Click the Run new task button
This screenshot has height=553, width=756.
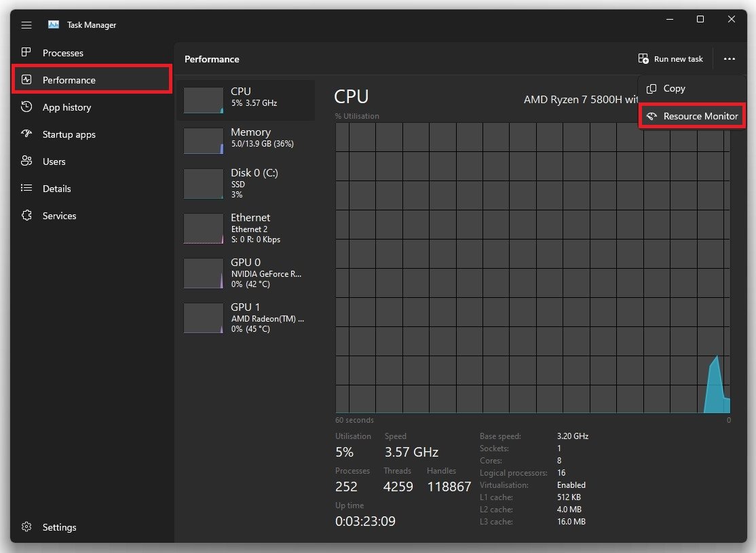point(670,59)
